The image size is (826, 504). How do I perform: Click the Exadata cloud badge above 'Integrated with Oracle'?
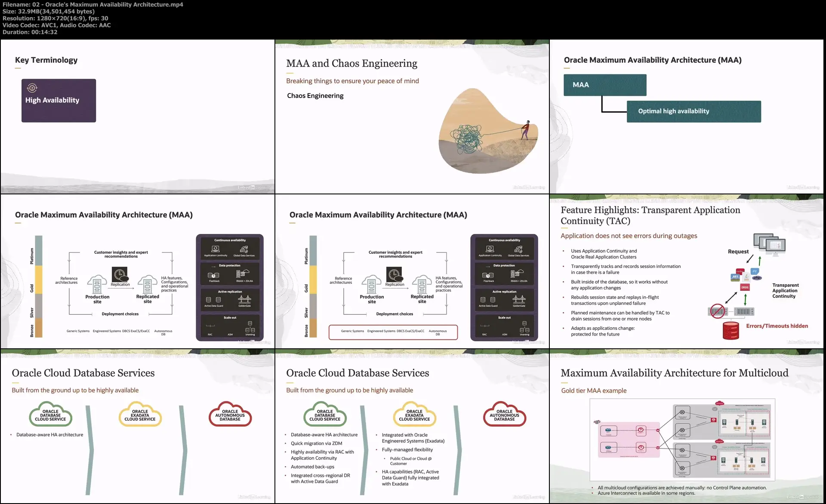point(414,415)
